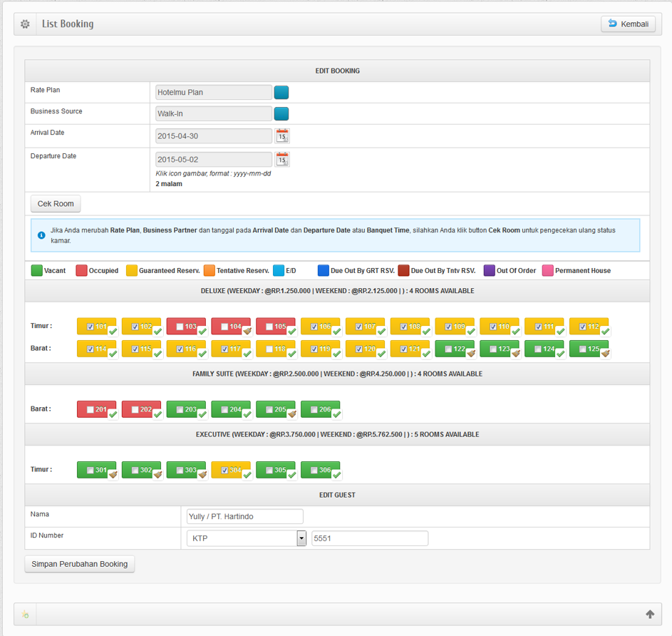Check the room 203 checkbox
Screen dimensions: 672x636
click(180, 410)
